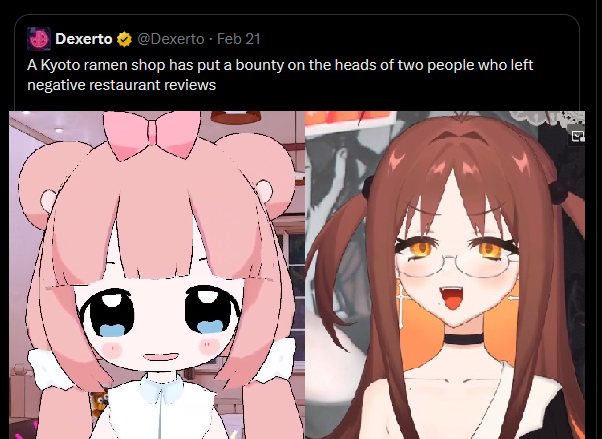This screenshot has height=439, width=602.
Task: Open tweet text about Kyoto ramen shop
Action: (x=280, y=75)
